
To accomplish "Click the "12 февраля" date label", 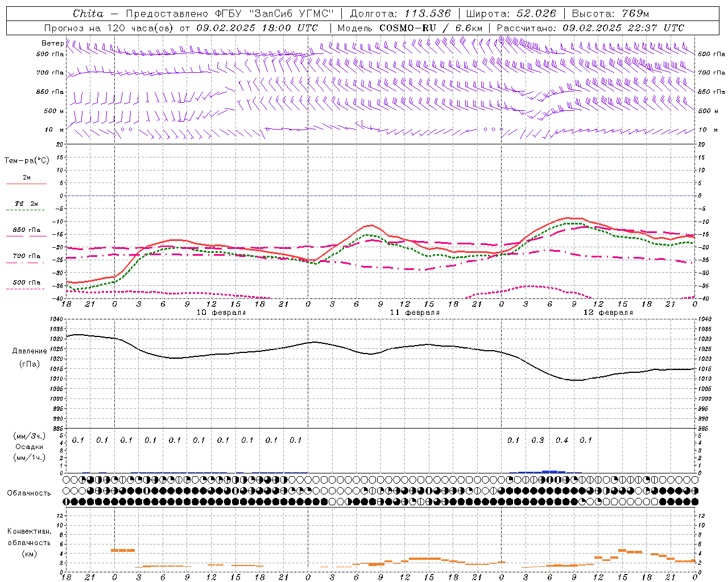I will pos(608,313).
